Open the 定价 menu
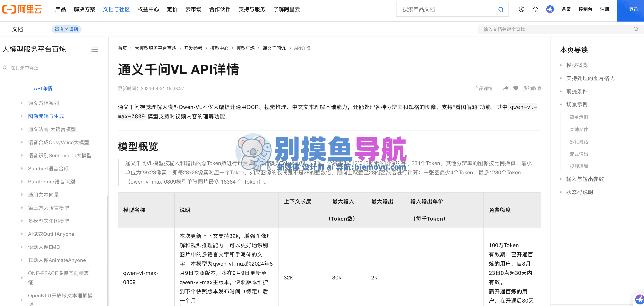Image resolution: width=644 pixels, height=306 pixels. tap(172, 9)
